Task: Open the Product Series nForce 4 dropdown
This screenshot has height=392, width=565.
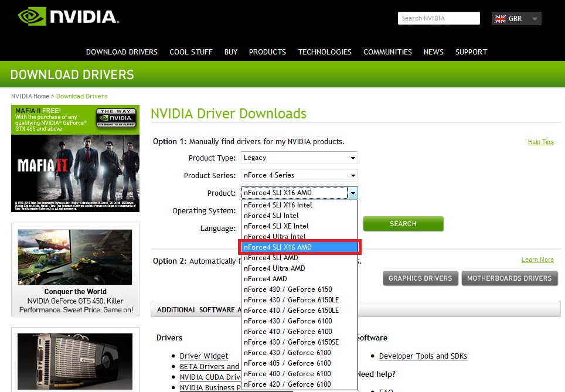Action: coord(299,175)
